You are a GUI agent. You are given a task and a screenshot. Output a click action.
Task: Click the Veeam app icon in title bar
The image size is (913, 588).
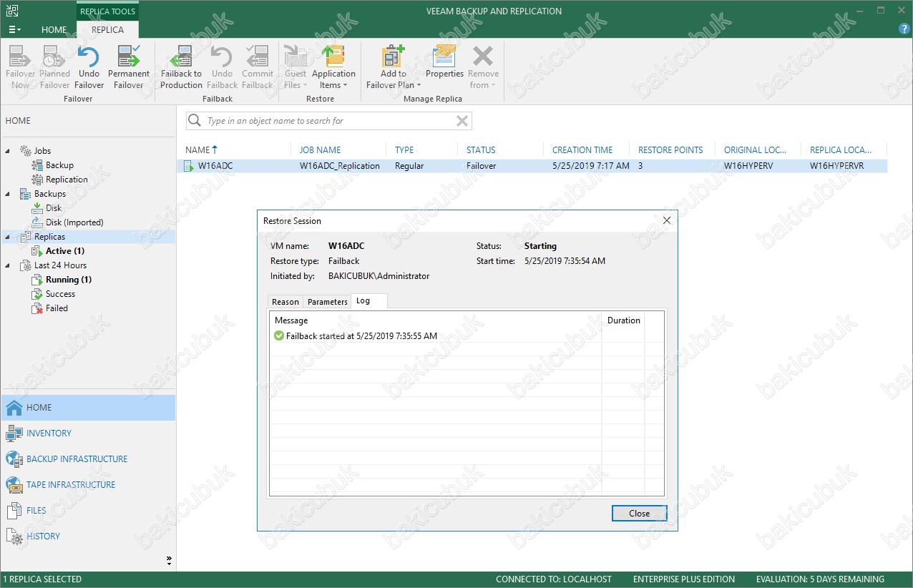[x=11, y=10]
